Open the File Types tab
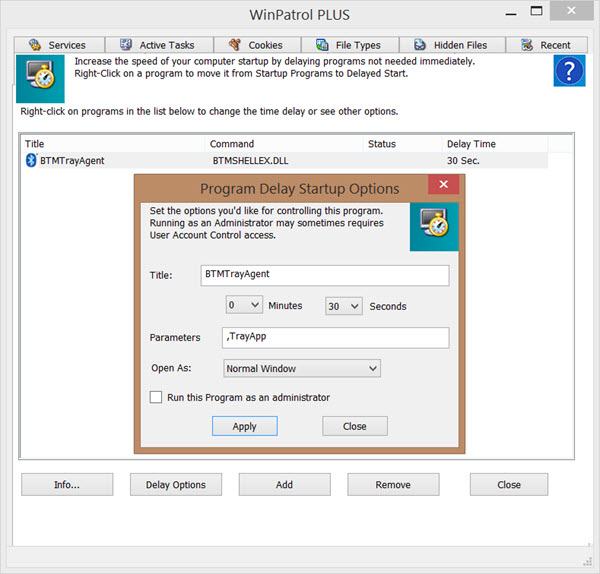This screenshot has height=574, width=600. pos(351,45)
